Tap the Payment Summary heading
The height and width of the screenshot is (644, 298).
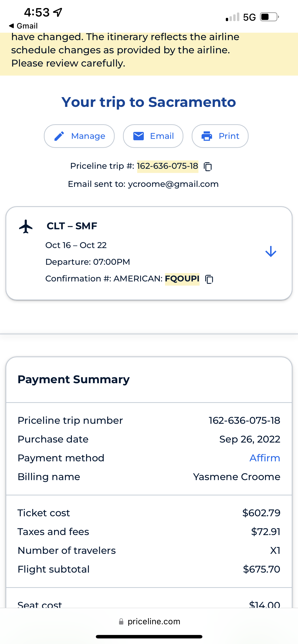click(x=74, y=379)
